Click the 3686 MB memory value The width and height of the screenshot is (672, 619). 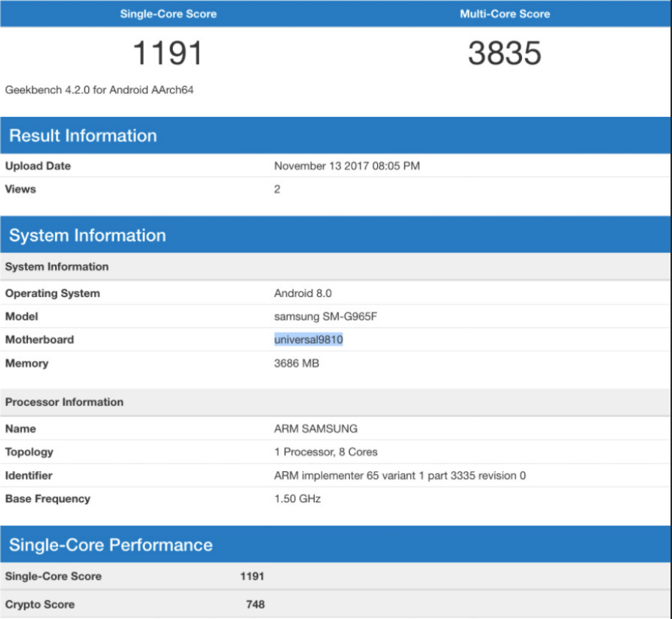pos(296,363)
